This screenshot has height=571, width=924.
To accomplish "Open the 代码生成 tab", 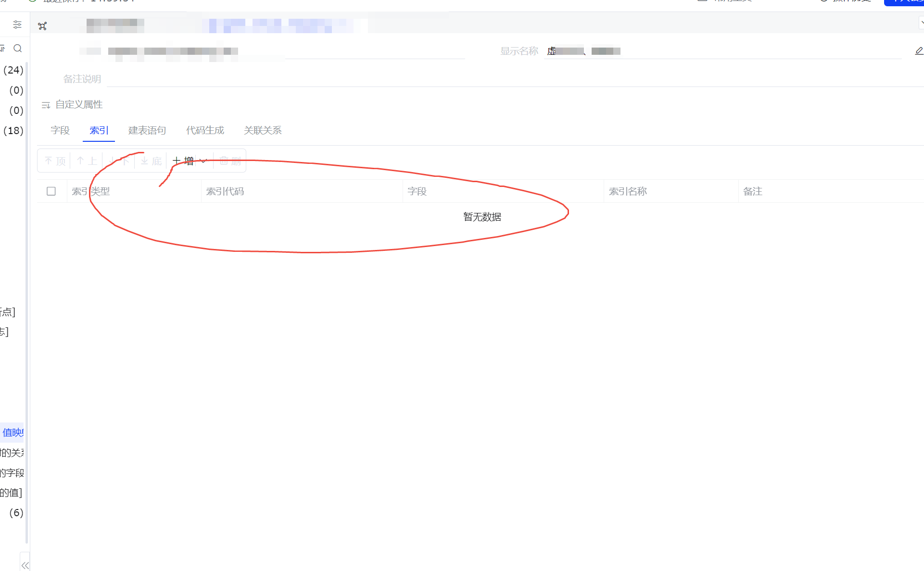I will point(205,130).
